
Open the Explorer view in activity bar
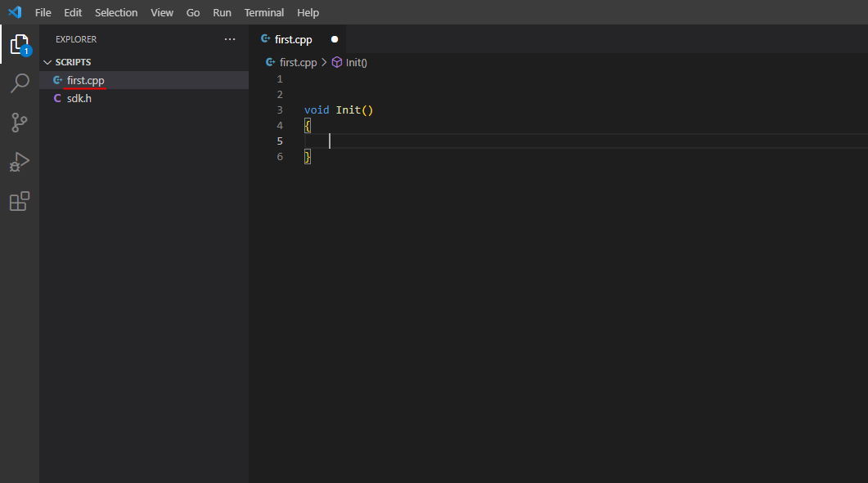(x=20, y=45)
